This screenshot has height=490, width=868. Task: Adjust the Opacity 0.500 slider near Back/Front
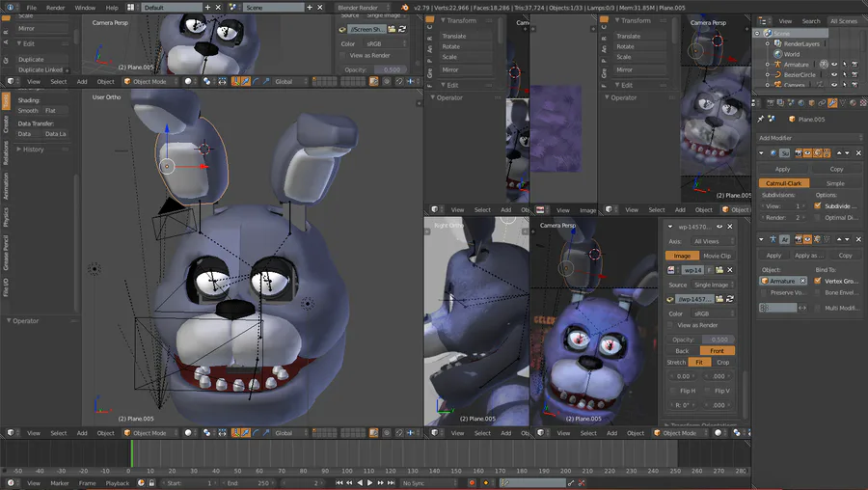point(700,339)
